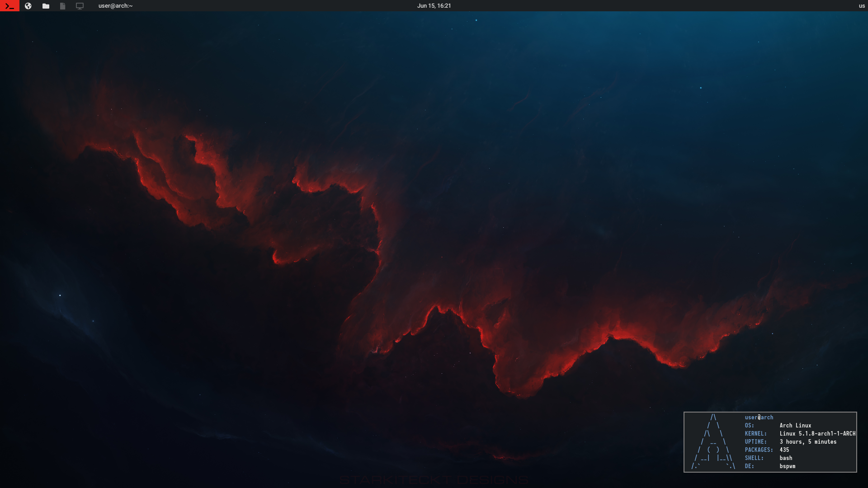This screenshot has height=488, width=868.
Task: Click the Linux 5.1.8-arch1-1-ARCH kernel text
Action: [817, 434]
